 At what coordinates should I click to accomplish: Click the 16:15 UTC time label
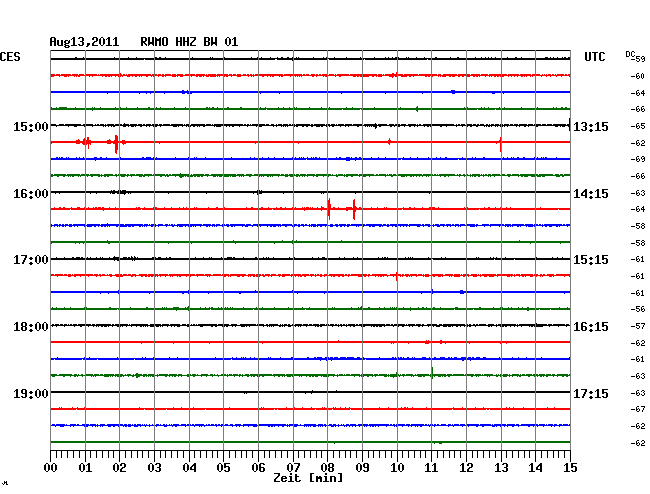coord(591,327)
